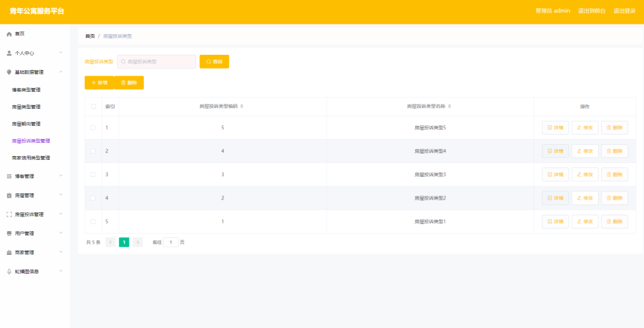Click 退出登录 logout link
The height and width of the screenshot is (328, 644).
click(625, 11)
